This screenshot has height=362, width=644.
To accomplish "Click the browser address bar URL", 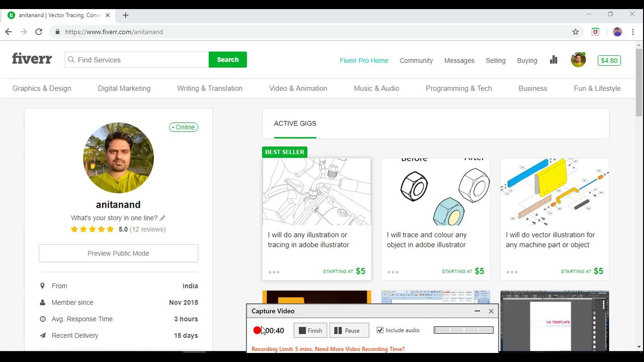I will (114, 32).
